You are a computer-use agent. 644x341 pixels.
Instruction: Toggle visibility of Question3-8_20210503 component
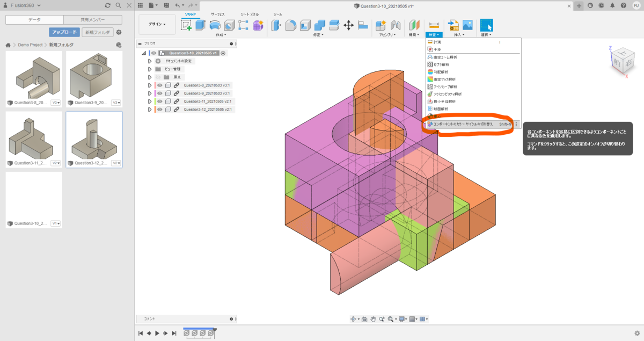pyautogui.click(x=160, y=85)
